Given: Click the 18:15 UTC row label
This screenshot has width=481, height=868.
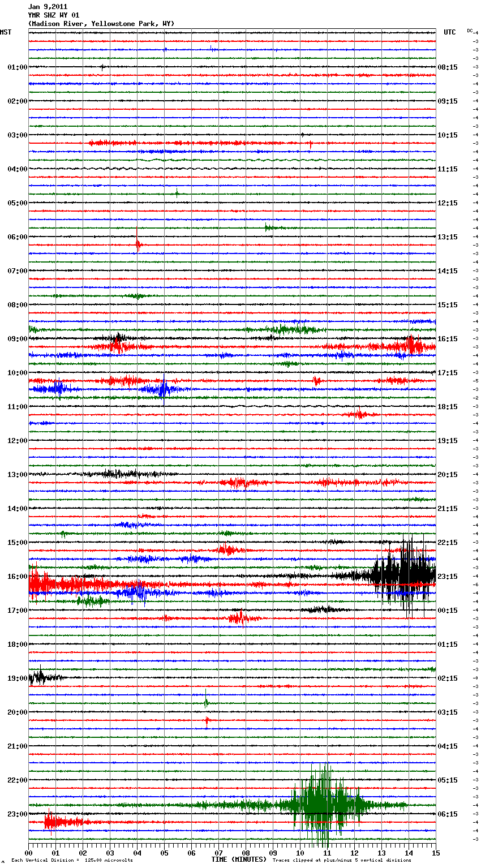Looking at the screenshot, I should coord(448,407).
